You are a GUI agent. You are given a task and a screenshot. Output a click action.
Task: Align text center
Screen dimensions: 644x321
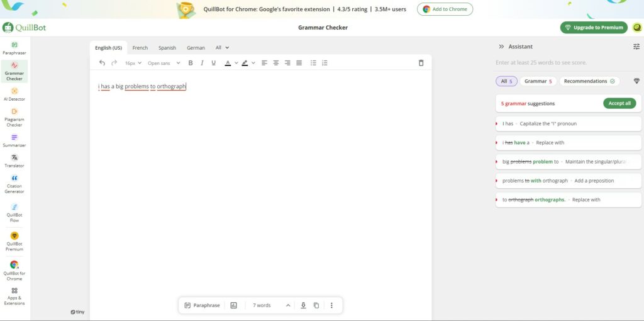click(276, 63)
